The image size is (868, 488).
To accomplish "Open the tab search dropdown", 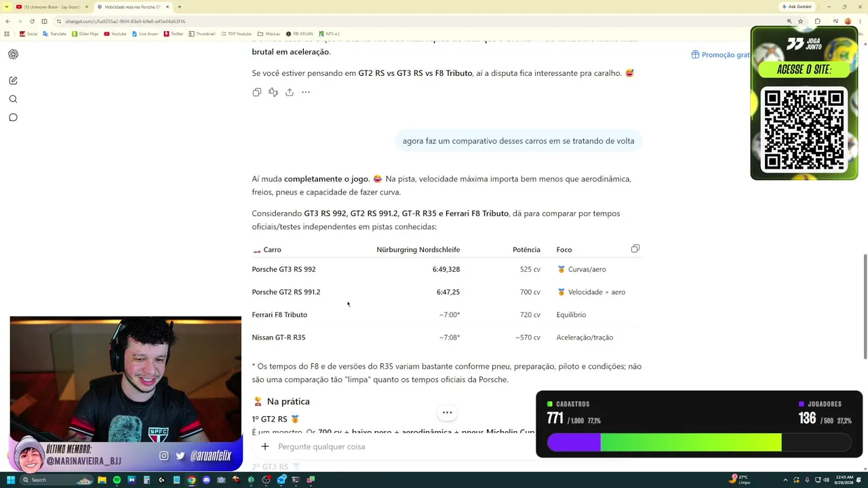I will 7,7.
